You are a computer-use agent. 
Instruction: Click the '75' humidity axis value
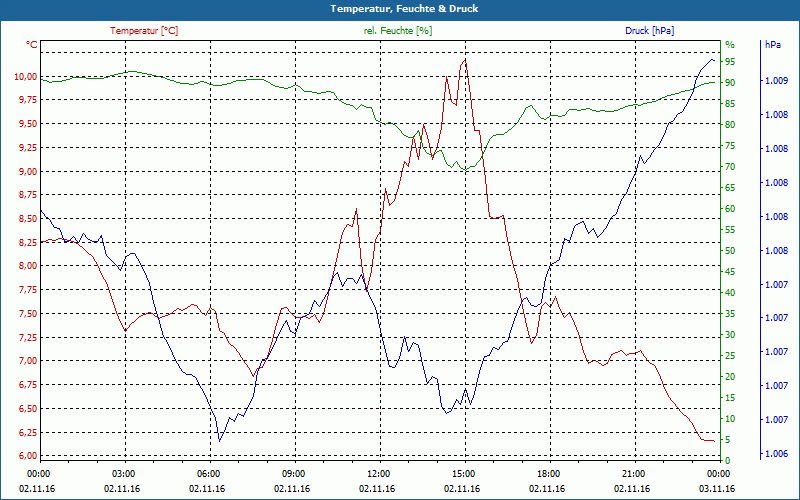point(730,145)
